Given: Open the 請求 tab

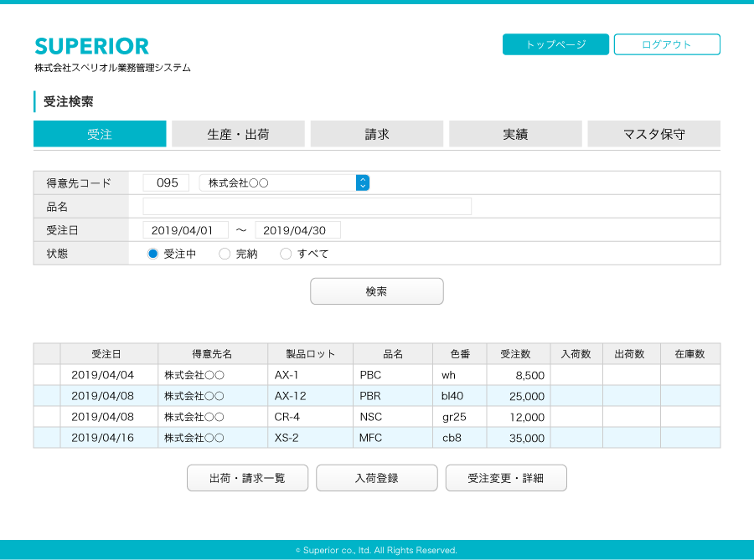Looking at the screenshot, I should (x=377, y=134).
